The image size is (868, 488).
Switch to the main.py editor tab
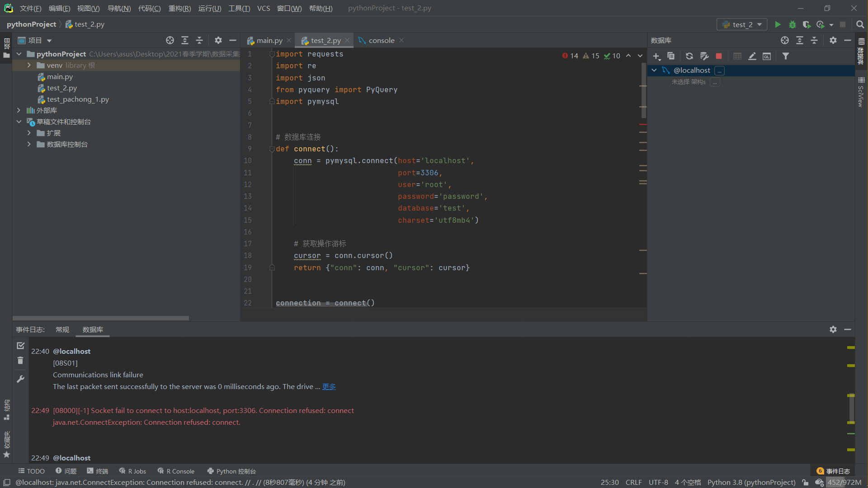point(269,40)
